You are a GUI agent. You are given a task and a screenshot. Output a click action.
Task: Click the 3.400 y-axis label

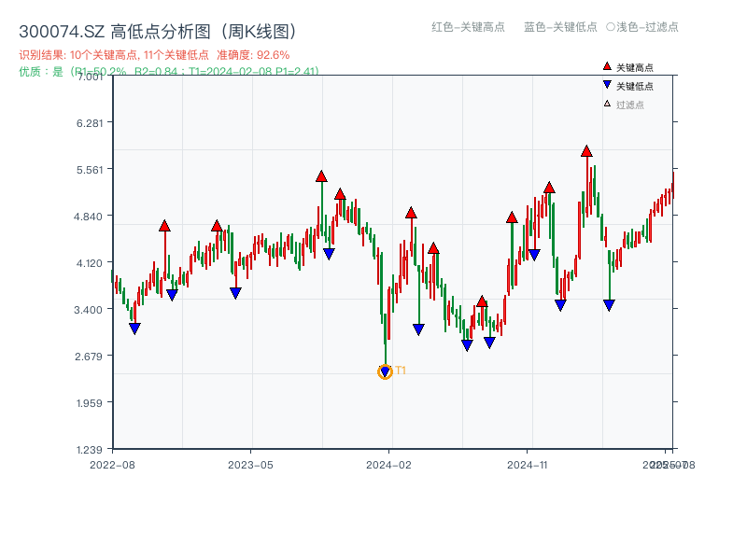[x=88, y=310]
